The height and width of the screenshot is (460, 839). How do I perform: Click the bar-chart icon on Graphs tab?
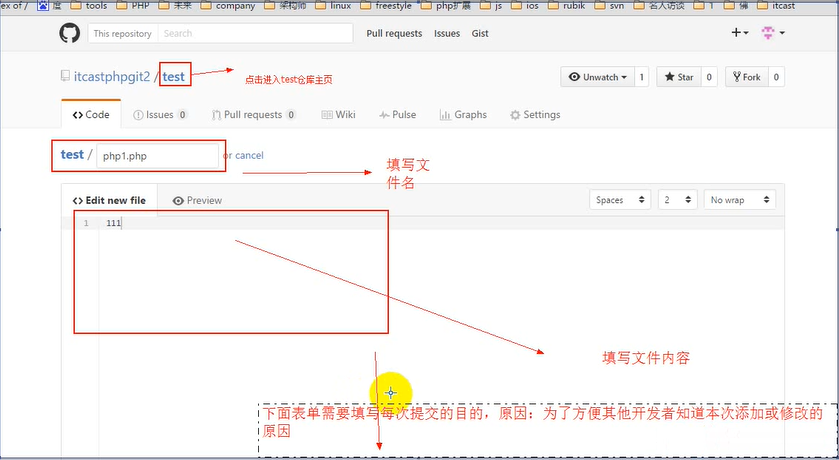(445, 115)
